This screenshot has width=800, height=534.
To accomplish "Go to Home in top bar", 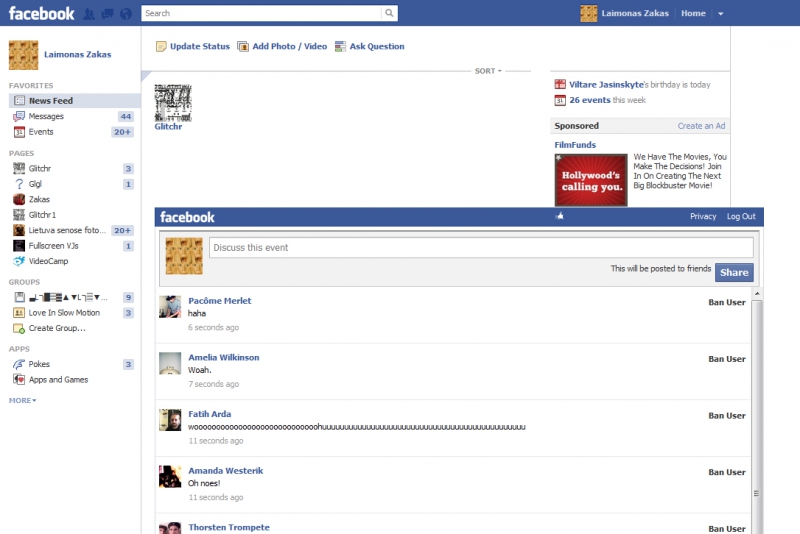I will pyautogui.click(x=693, y=13).
